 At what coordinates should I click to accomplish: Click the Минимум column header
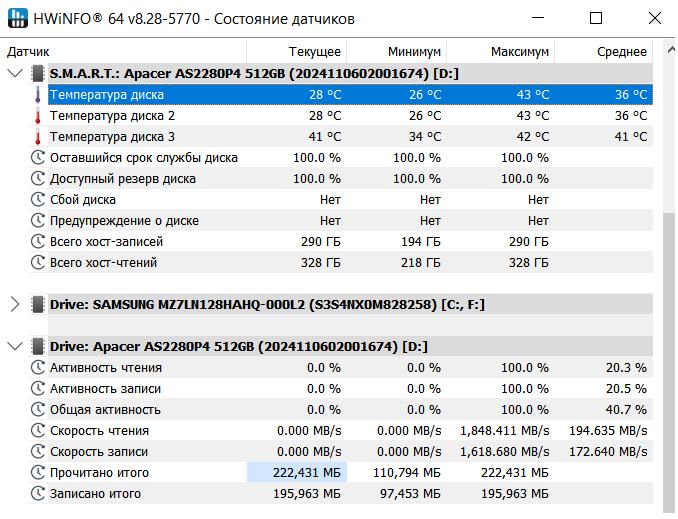click(x=397, y=52)
